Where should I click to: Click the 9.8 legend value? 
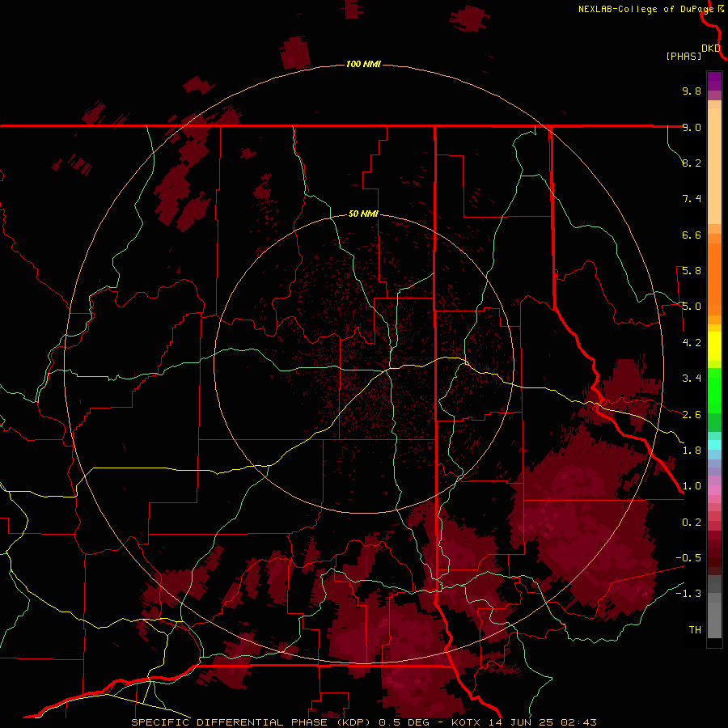coord(692,91)
